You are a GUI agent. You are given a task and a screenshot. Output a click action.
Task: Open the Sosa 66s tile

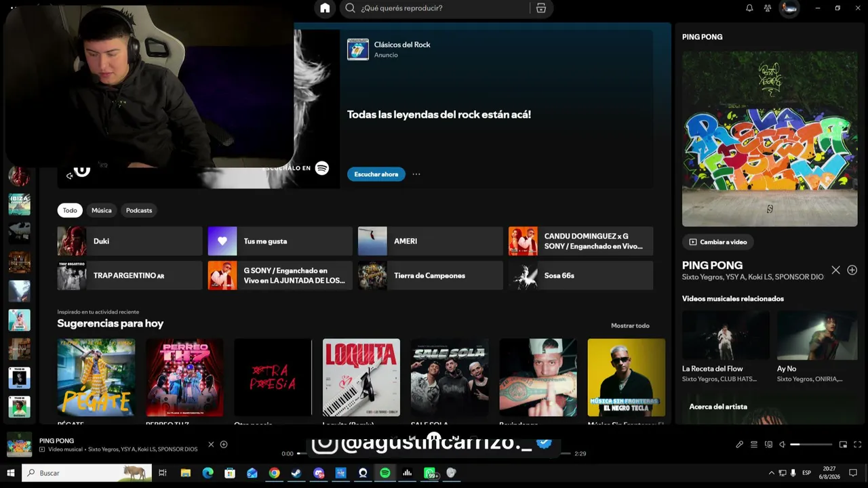tap(580, 276)
